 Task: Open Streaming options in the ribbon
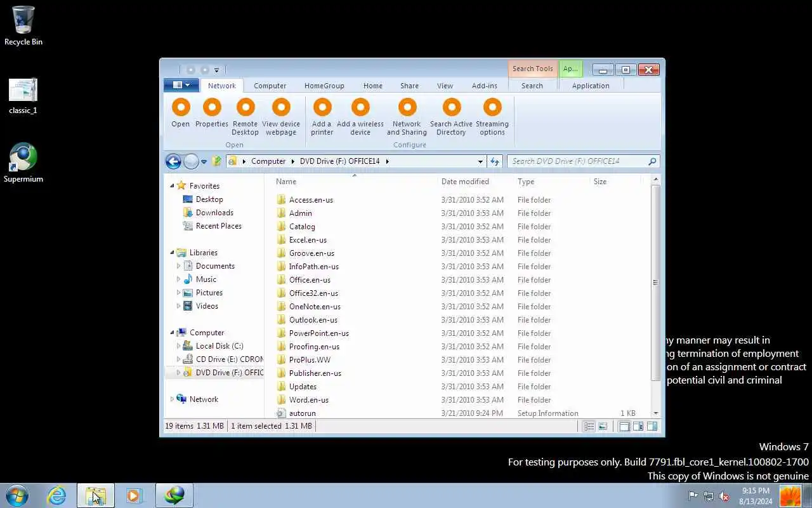pos(492,107)
